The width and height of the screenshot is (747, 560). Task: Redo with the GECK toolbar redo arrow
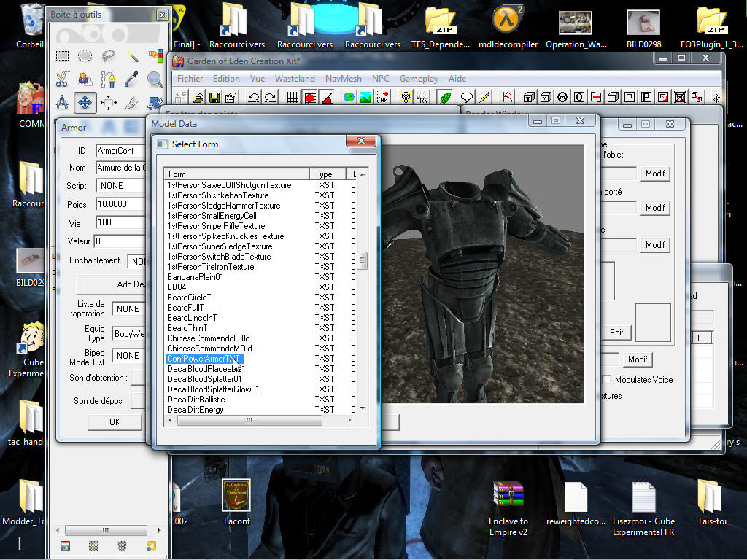click(270, 98)
